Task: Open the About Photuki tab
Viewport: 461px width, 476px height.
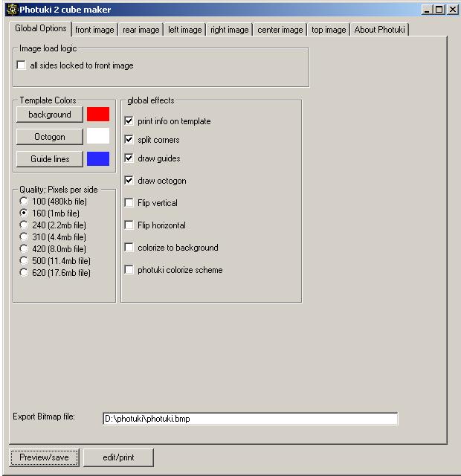Action: tap(380, 30)
